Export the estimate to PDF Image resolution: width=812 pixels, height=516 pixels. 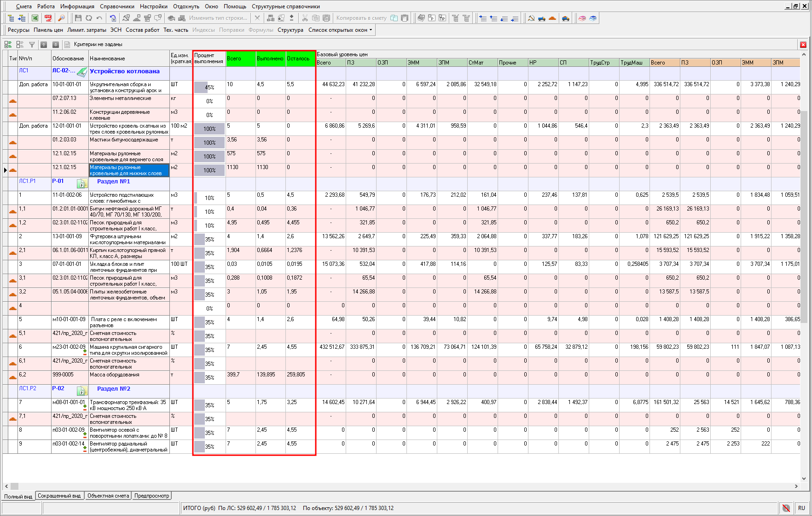(48, 18)
